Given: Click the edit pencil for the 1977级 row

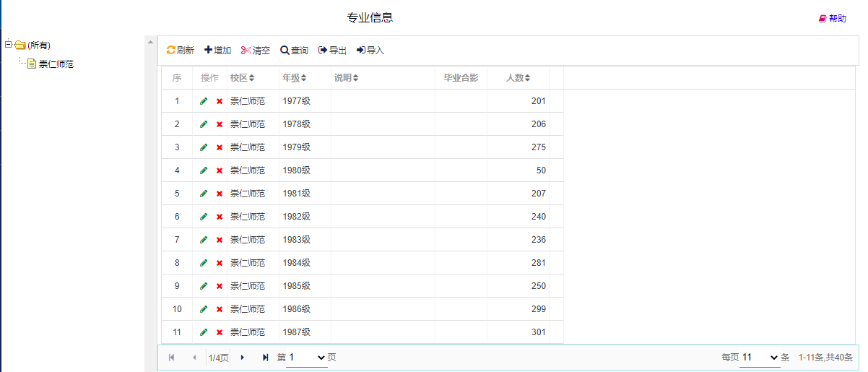Looking at the screenshot, I should pyautogui.click(x=204, y=101).
